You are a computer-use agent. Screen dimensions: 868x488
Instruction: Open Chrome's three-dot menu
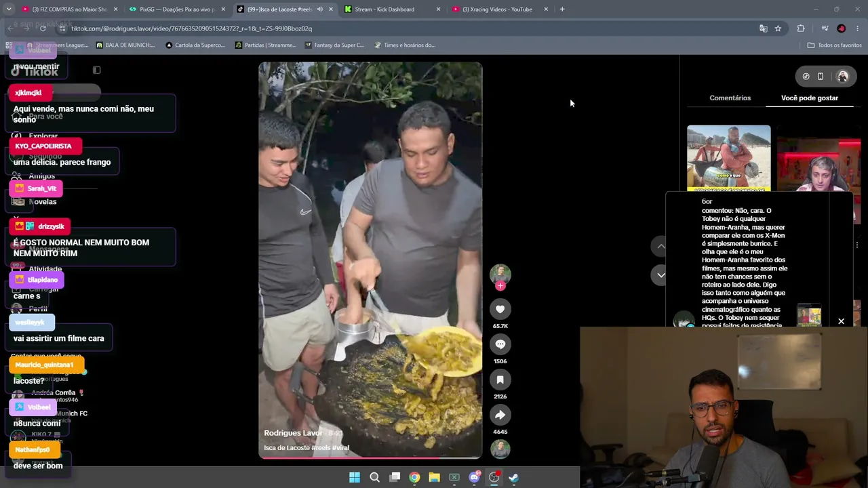click(x=858, y=28)
